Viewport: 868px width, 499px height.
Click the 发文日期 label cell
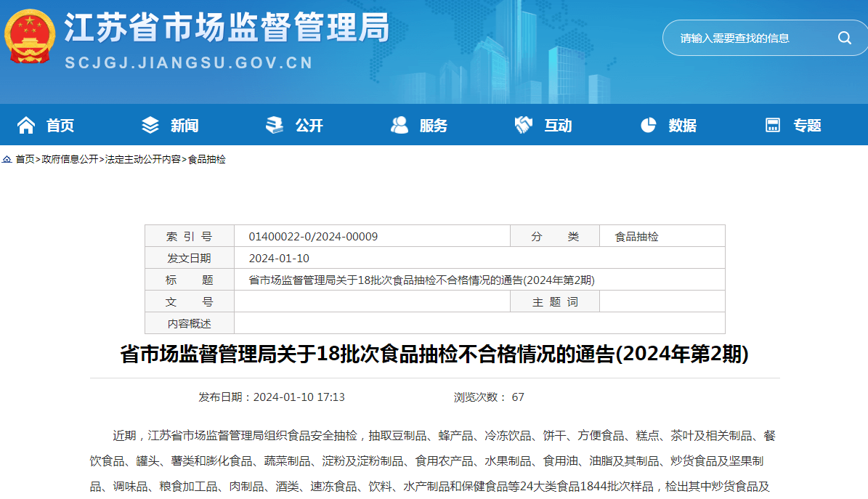click(x=190, y=258)
